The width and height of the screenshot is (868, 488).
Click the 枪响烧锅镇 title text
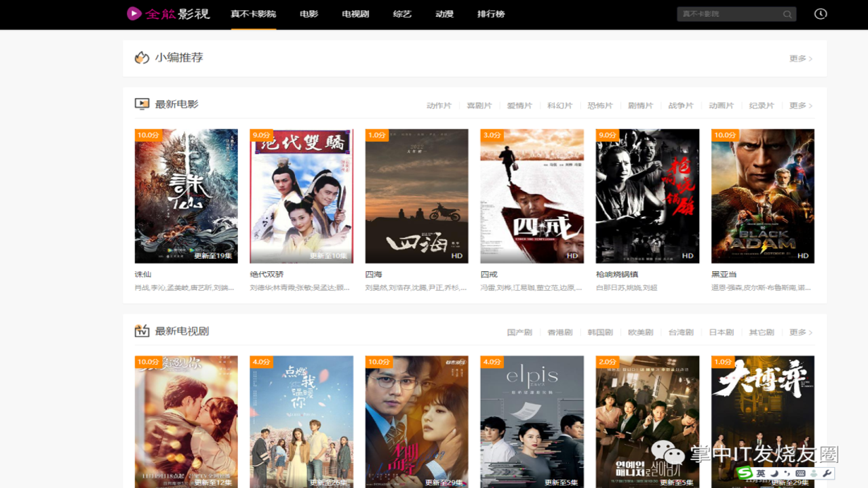coord(617,274)
